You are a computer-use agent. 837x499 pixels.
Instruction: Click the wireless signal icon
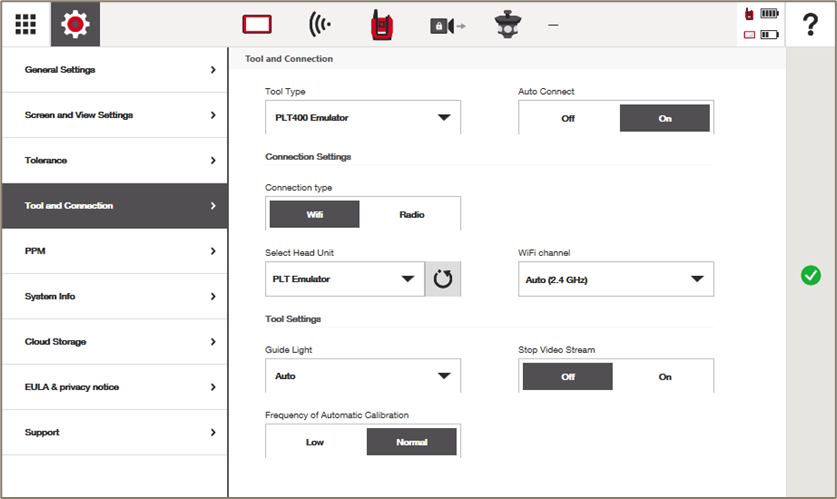(x=320, y=25)
